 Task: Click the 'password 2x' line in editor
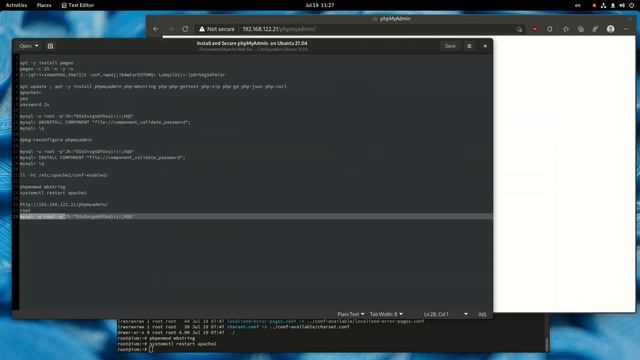pos(34,104)
